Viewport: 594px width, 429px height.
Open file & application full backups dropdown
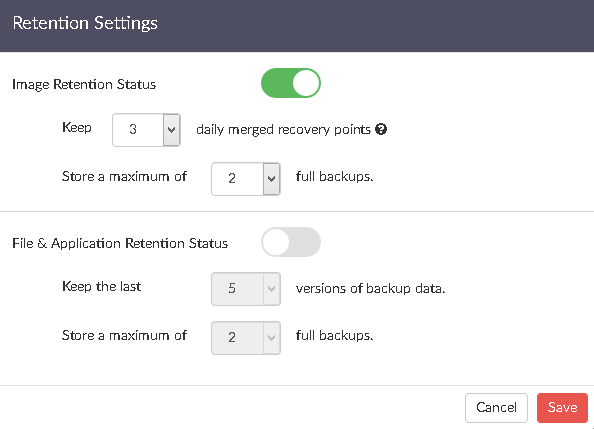pyautogui.click(x=246, y=338)
